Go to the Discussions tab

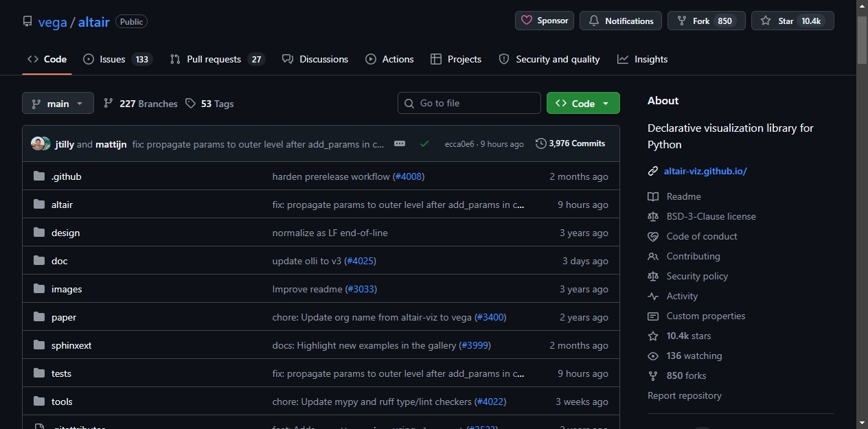[x=315, y=59]
